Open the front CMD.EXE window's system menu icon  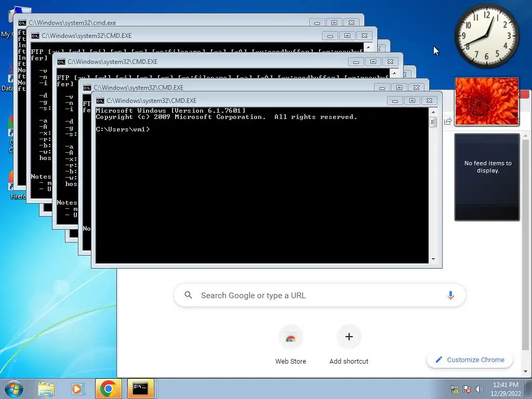coord(100,101)
